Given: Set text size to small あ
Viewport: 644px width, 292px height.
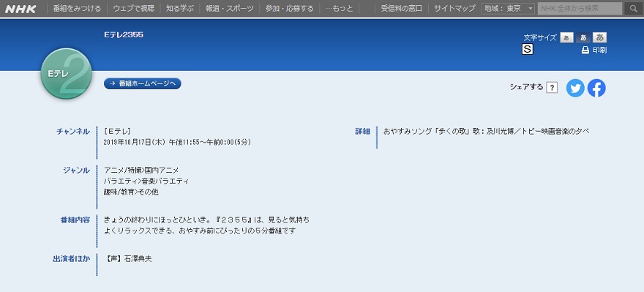Looking at the screenshot, I should pos(566,37).
